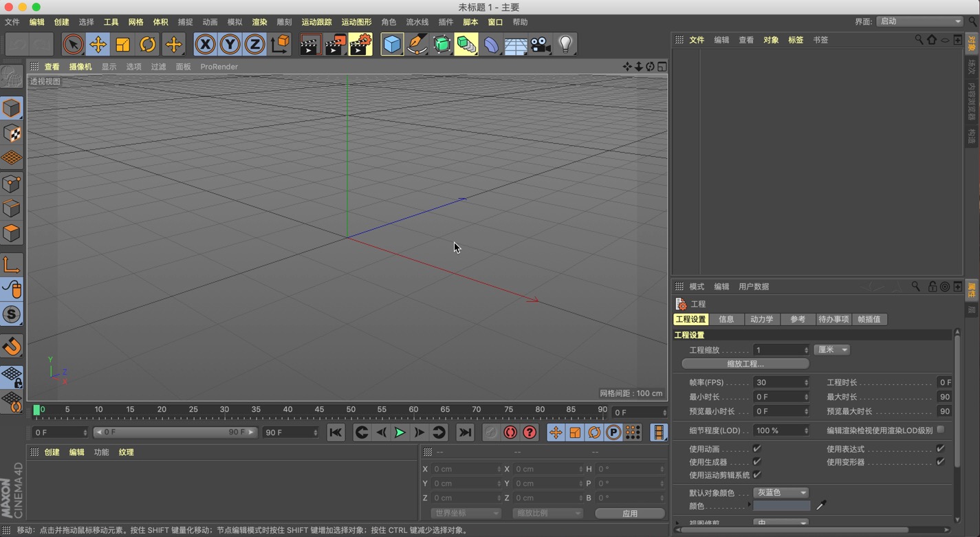This screenshot has height=537, width=980.
Task: Toggle 使用生成器 checkbox
Action: point(757,462)
